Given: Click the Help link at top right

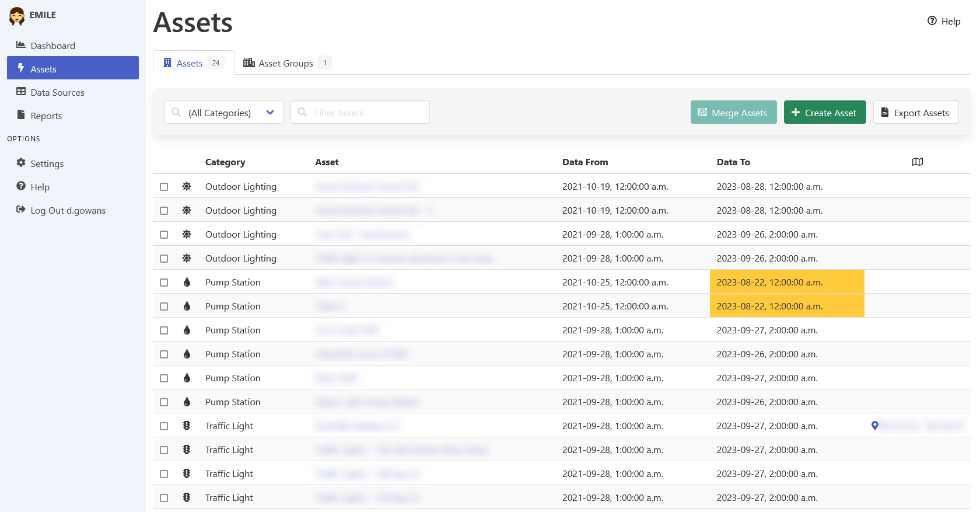Looking at the screenshot, I should [x=944, y=21].
